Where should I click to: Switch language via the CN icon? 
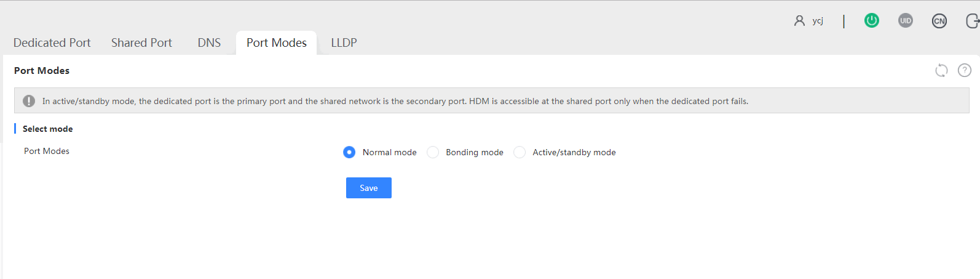tap(939, 21)
